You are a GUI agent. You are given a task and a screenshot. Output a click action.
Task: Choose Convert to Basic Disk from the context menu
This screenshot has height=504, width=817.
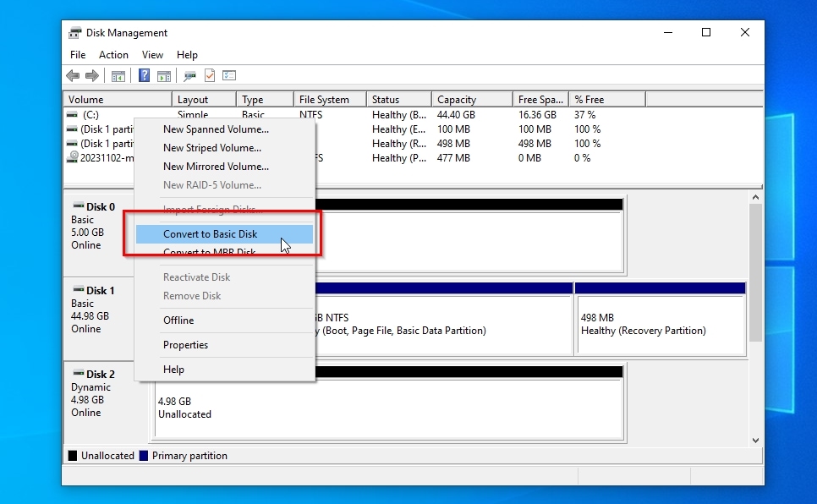point(211,234)
